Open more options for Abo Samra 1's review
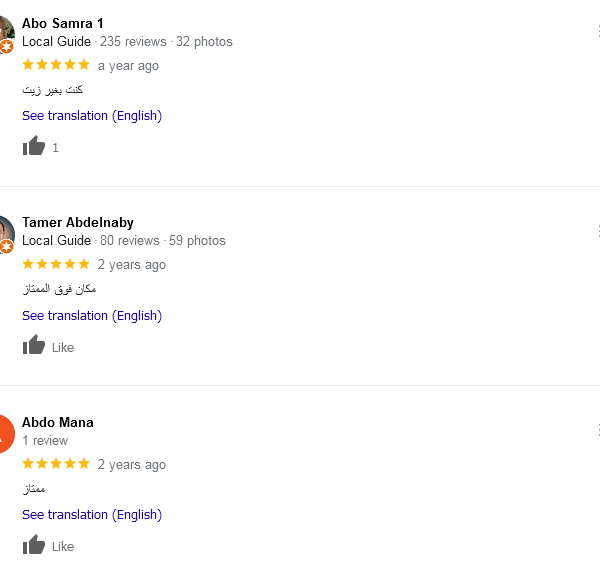The image size is (600, 563). (x=597, y=31)
